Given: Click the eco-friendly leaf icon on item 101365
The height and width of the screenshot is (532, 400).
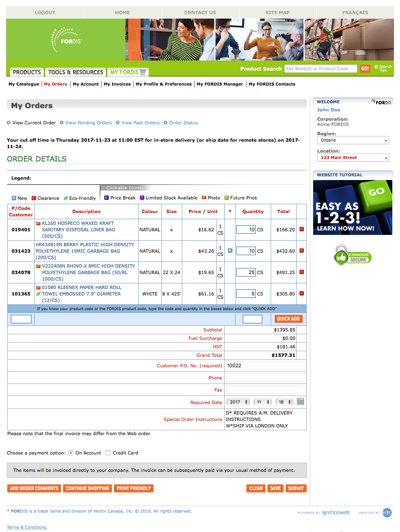Looking at the screenshot, I should pos(38,294).
